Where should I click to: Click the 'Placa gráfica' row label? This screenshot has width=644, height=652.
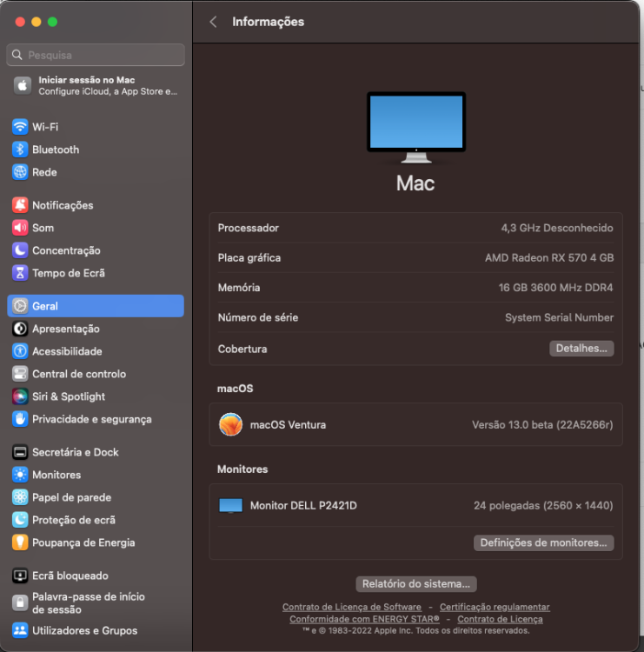249,258
